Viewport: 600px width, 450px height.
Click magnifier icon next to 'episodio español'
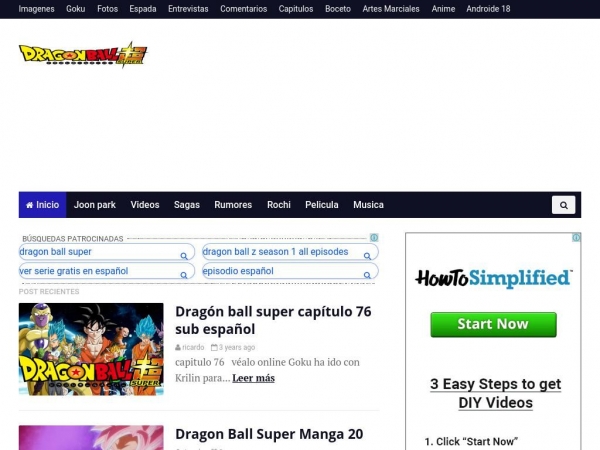pyautogui.click(x=367, y=275)
